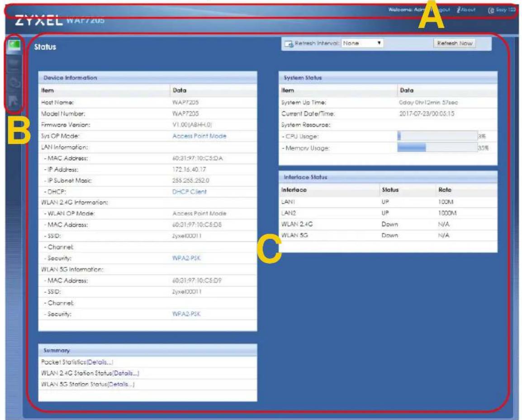This screenshot has height=420, width=522.
Task: Click the System Status panel header
Action: 388,77
